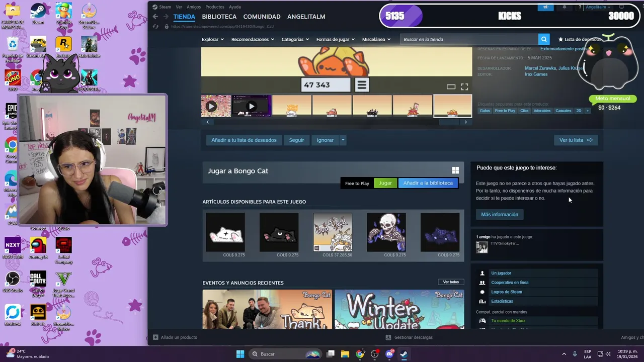Expand the Categorías store dropdown
The width and height of the screenshot is (644, 362).
pos(295,39)
